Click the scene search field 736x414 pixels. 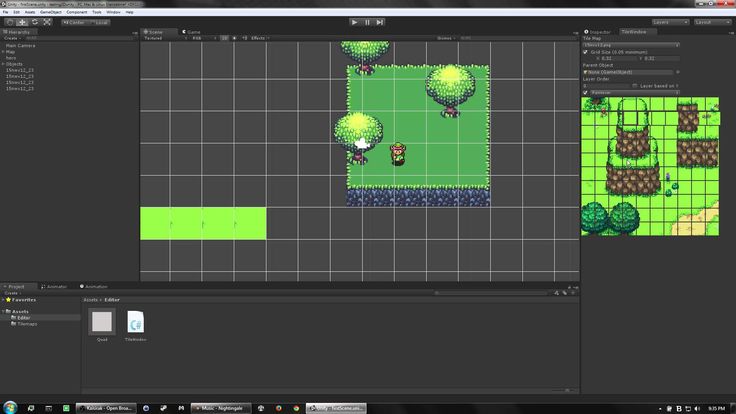[517, 38]
